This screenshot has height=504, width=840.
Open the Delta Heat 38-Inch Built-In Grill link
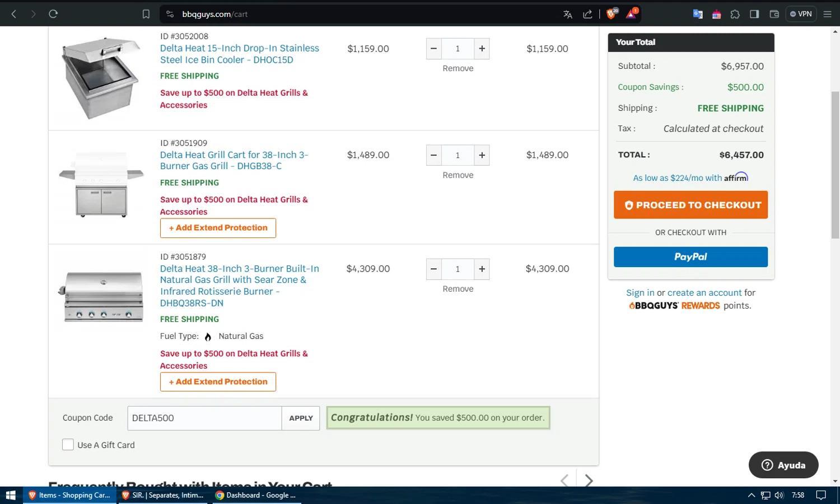[240, 286]
